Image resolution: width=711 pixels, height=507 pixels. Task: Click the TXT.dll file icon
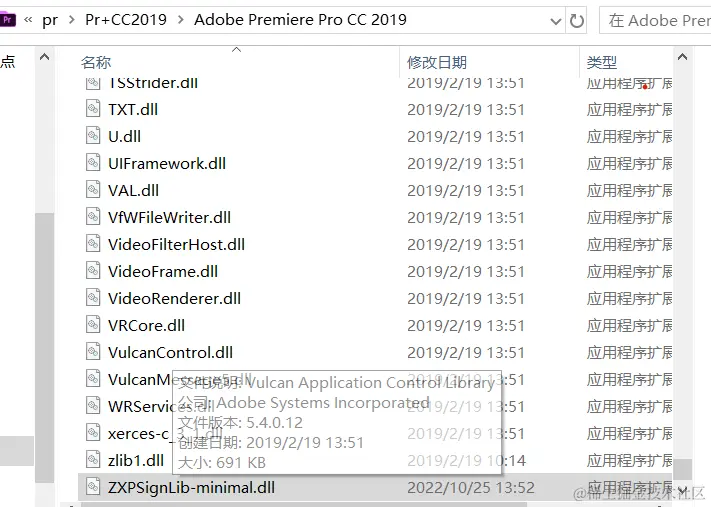[x=93, y=109]
